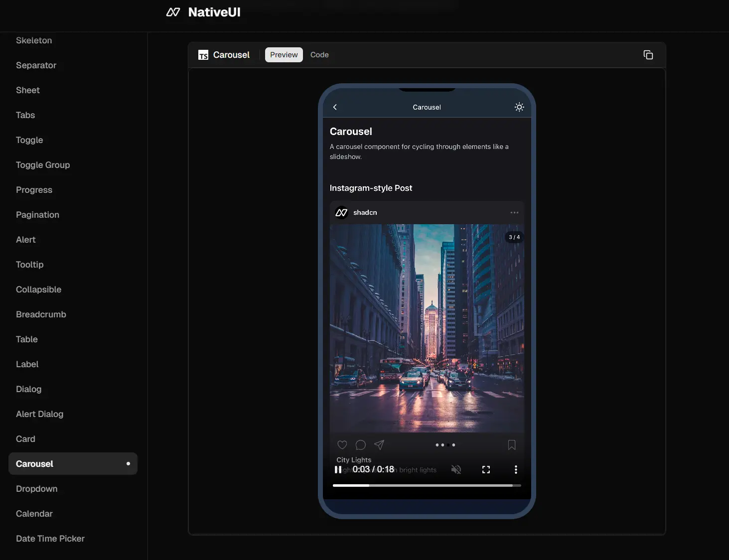Open Sheet in the sidebar
729x560 pixels.
[x=28, y=90]
